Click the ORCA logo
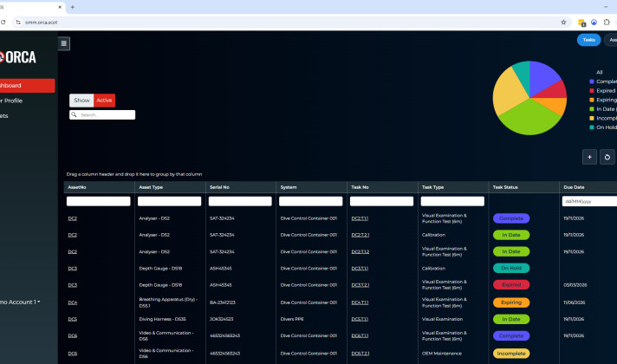This screenshot has height=364, width=617. [x=18, y=57]
